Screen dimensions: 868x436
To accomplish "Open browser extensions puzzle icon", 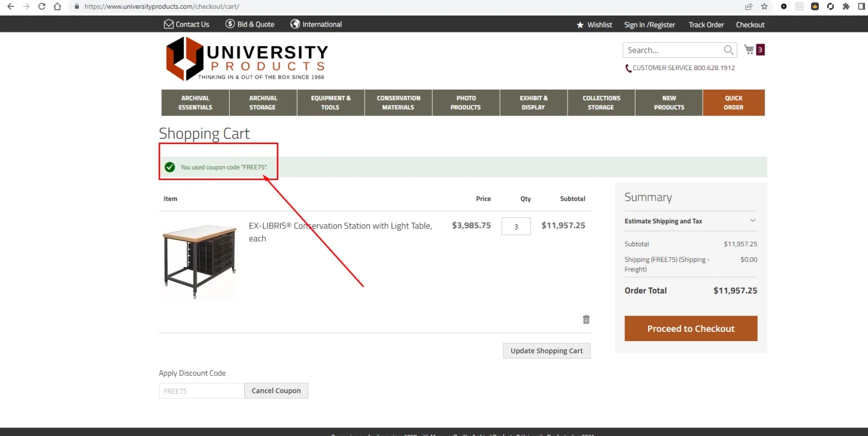I will point(846,6).
